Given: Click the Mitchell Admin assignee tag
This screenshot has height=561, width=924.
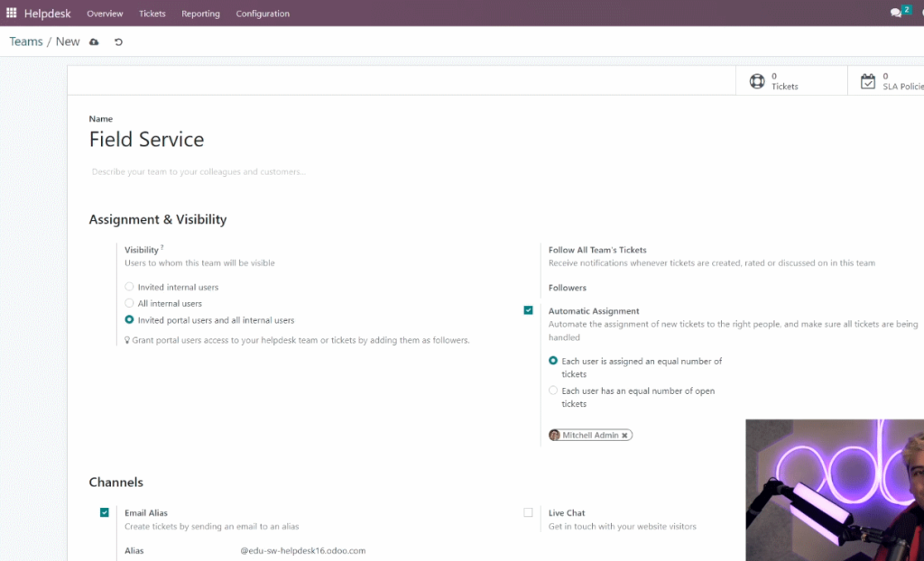Looking at the screenshot, I should [x=590, y=435].
